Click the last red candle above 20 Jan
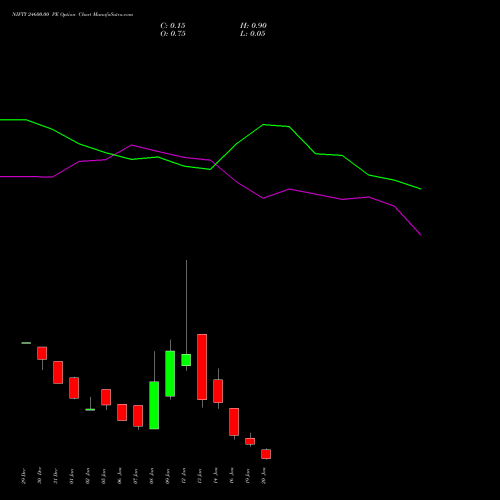The width and height of the screenshot is (500, 500). pos(266,454)
